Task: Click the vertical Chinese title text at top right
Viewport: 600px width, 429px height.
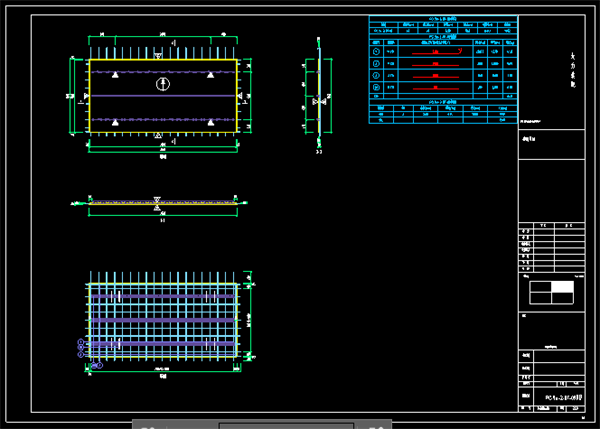Action: (x=573, y=70)
